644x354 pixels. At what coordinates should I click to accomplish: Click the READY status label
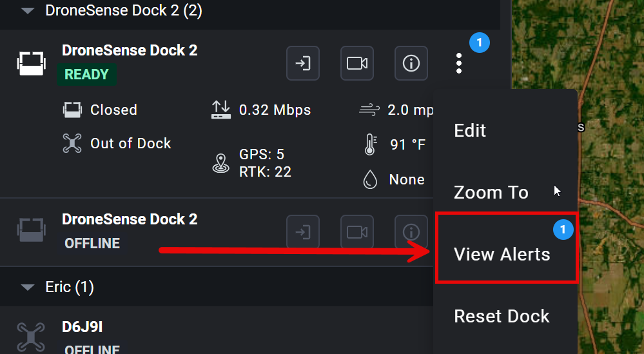(86, 74)
